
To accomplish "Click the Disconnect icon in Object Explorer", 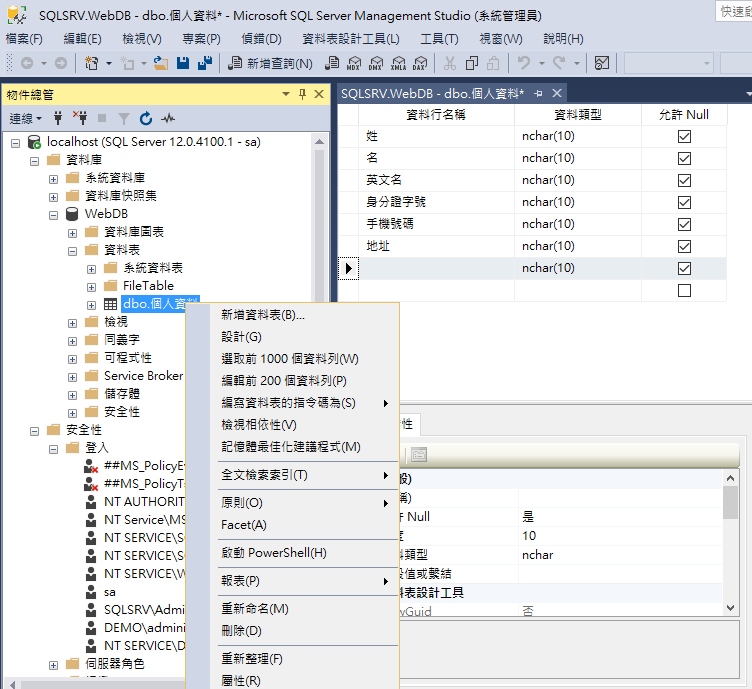I will pos(80,117).
